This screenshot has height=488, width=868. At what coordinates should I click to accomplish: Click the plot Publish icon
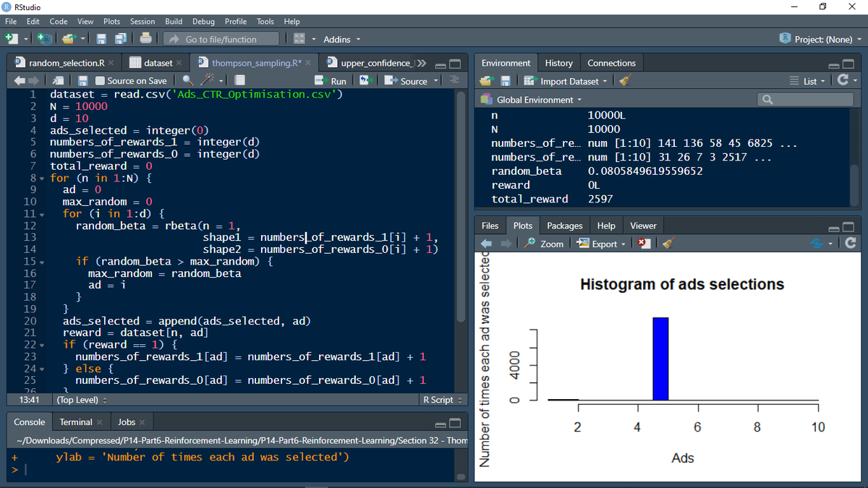(x=818, y=244)
